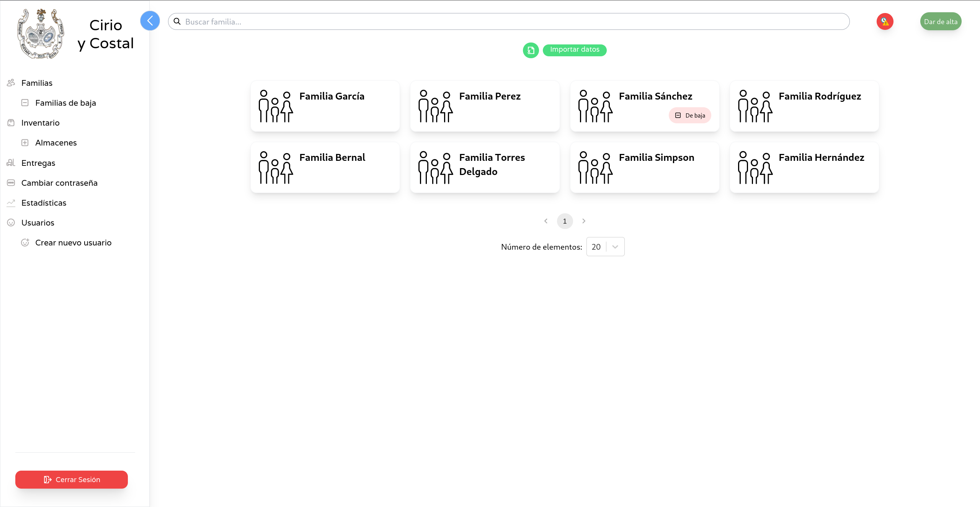Click Importar datos button
The height and width of the screenshot is (507, 980).
[574, 50]
